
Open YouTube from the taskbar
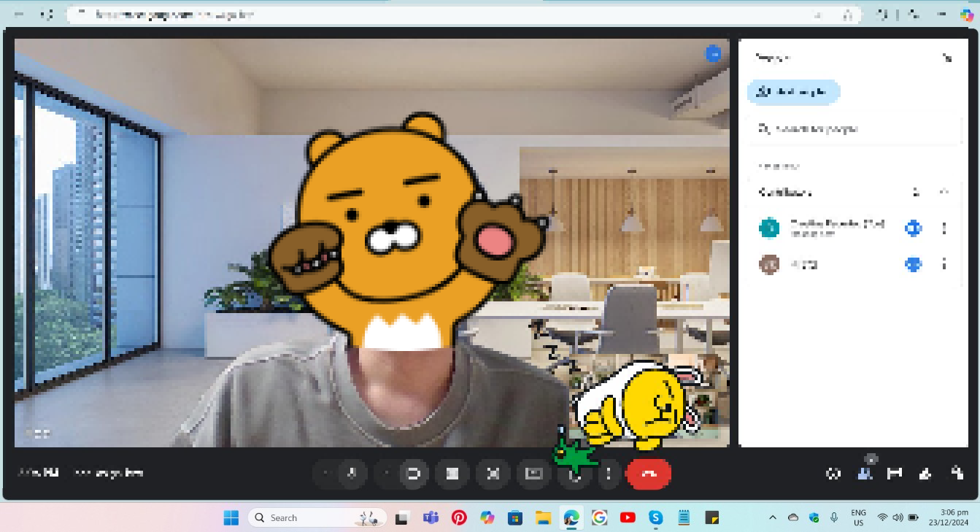click(x=628, y=517)
